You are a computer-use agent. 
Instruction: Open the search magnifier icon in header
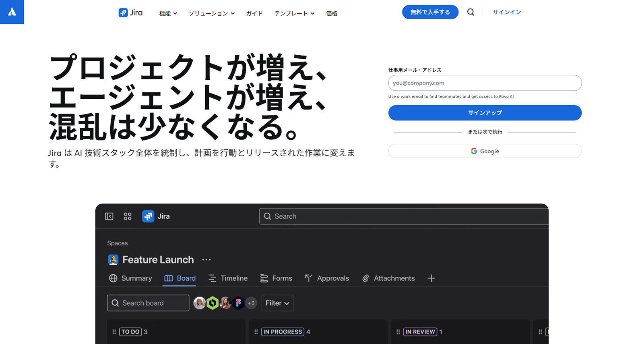tap(471, 12)
